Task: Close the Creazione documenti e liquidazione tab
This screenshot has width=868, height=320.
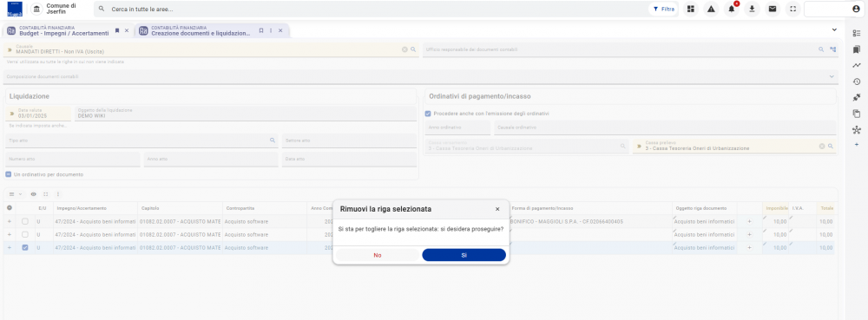Action: click(280, 30)
